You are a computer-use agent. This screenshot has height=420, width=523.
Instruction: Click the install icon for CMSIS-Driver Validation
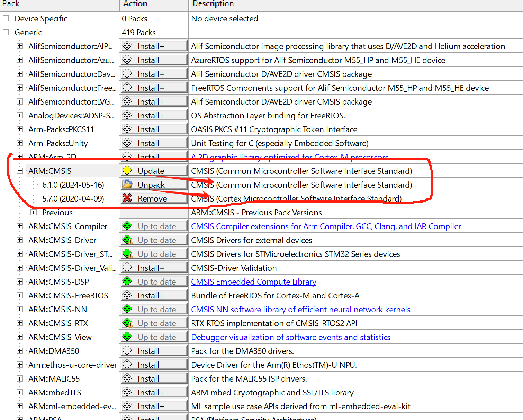click(127, 267)
